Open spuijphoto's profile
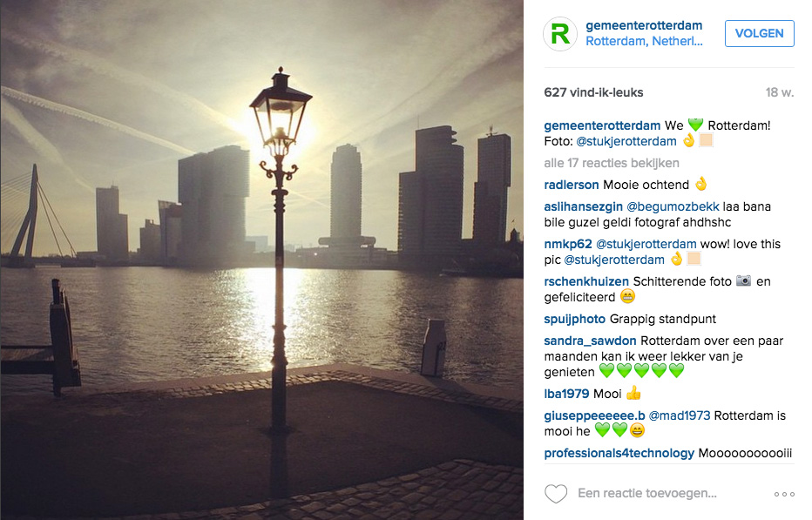The height and width of the screenshot is (520, 812). coord(574,319)
